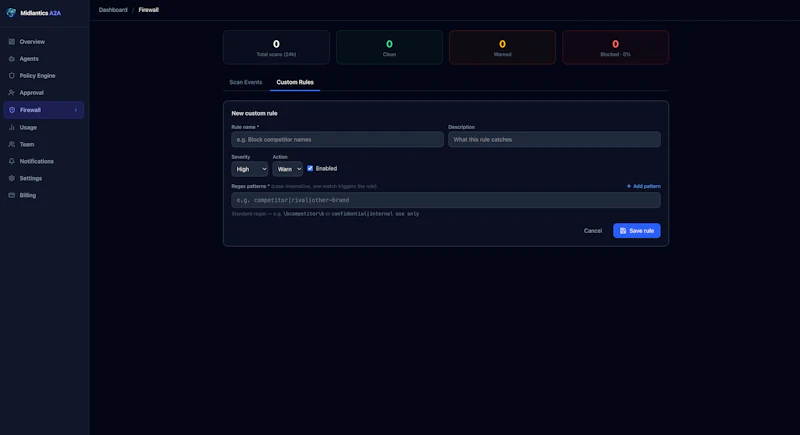Click the Warned stat card
The height and width of the screenshot is (435, 800).
(503, 47)
